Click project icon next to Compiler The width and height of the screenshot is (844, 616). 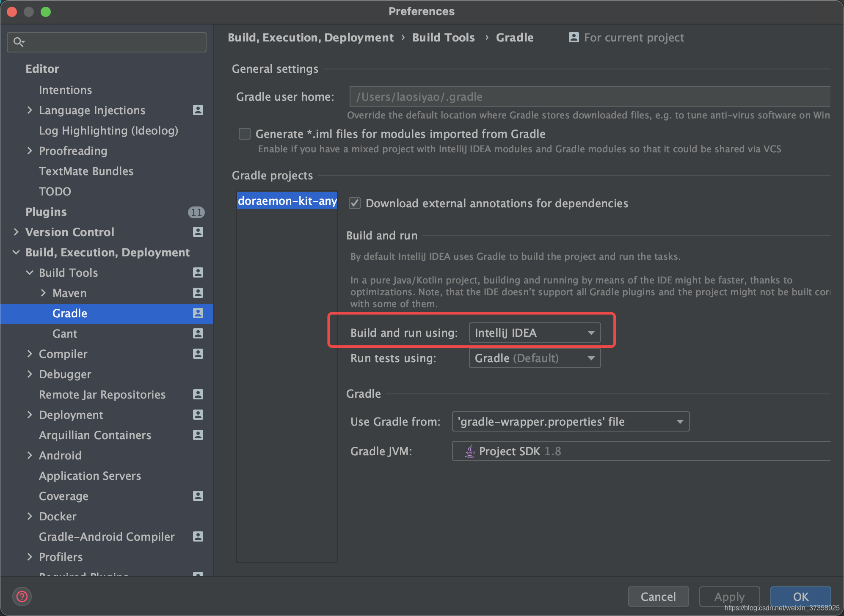[198, 354]
